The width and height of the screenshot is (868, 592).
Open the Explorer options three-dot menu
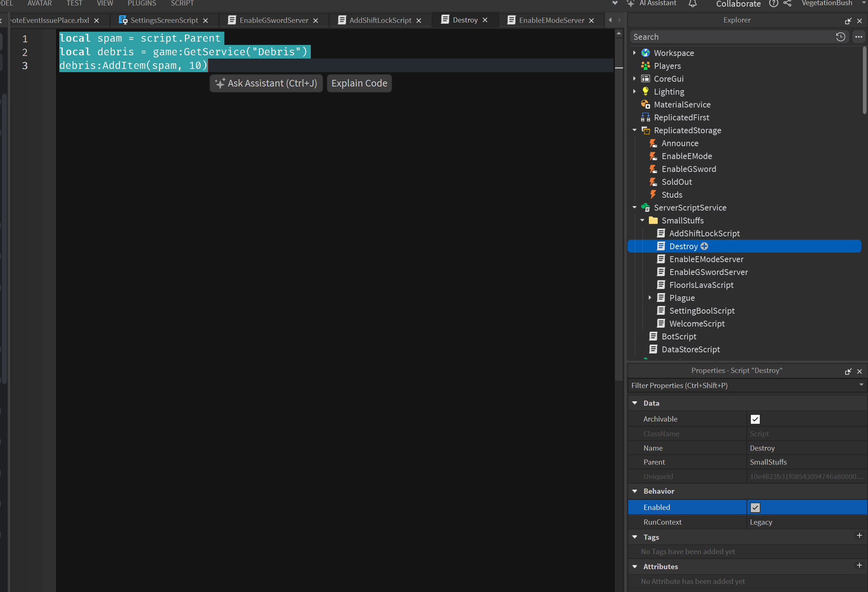[859, 36]
